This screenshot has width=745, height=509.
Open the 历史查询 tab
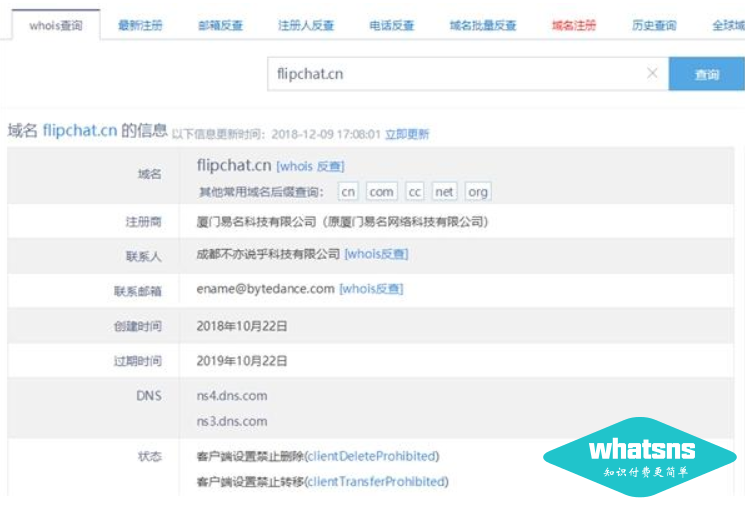point(654,25)
